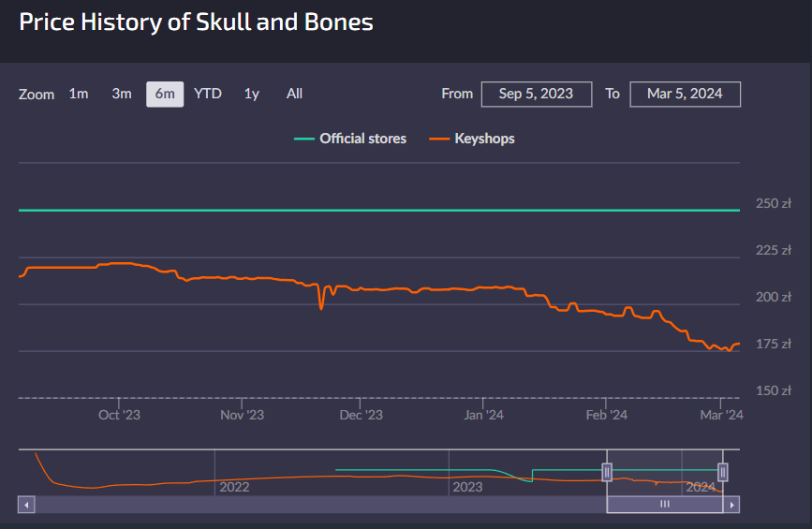
Task: Click the late November dip on Keyshops line
Action: [x=321, y=306]
